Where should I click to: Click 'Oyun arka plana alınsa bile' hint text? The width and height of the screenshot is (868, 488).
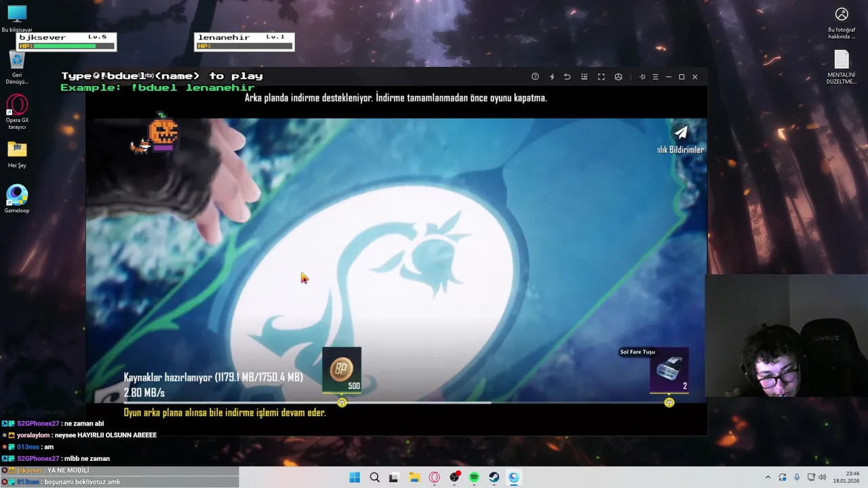coord(224,412)
